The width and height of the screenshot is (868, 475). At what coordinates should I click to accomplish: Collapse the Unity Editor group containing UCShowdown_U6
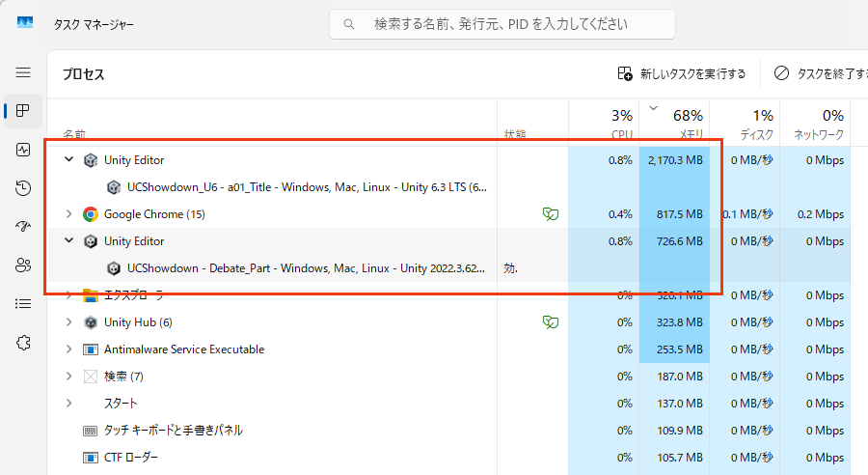point(68,160)
